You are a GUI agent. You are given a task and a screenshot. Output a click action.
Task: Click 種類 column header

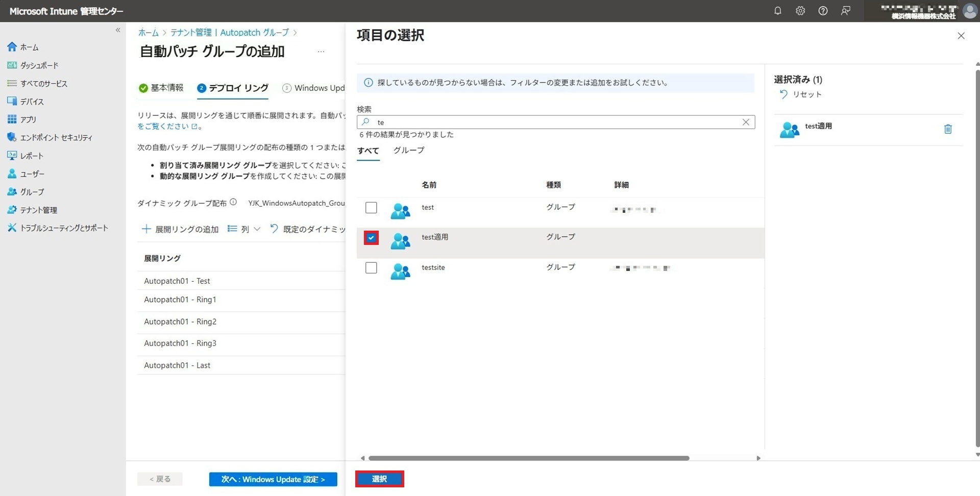[553, 185]
